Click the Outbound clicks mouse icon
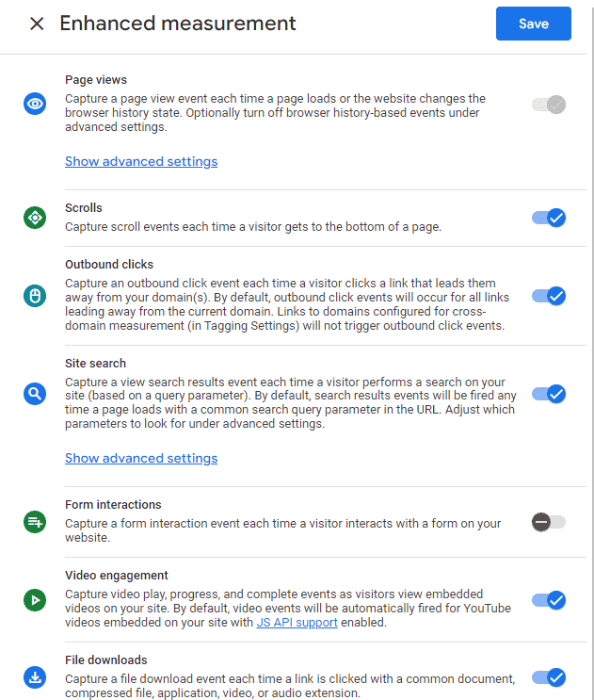This screenshot has height=700, width=594. 35,296
